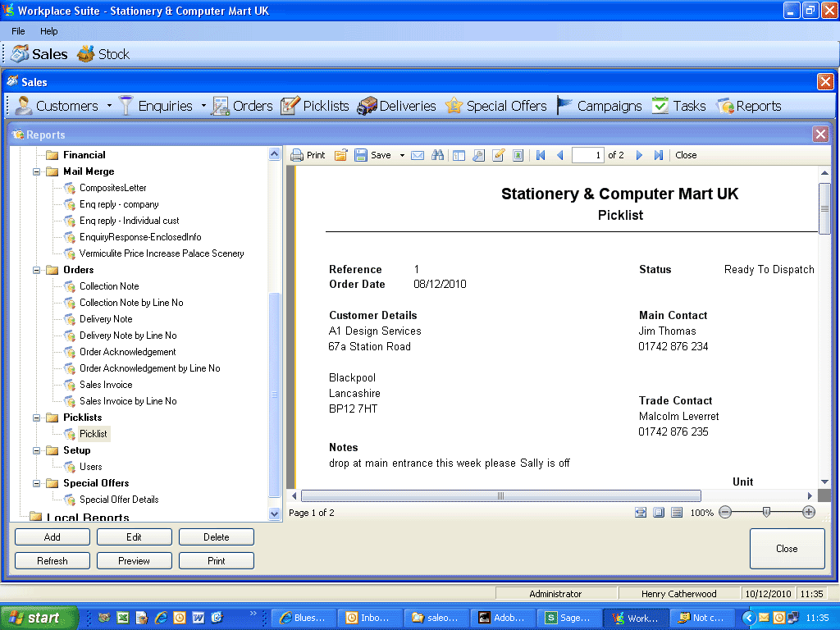Select Sales Invoice by Line No report
The image size is (840, 630).
pos(128,401)
